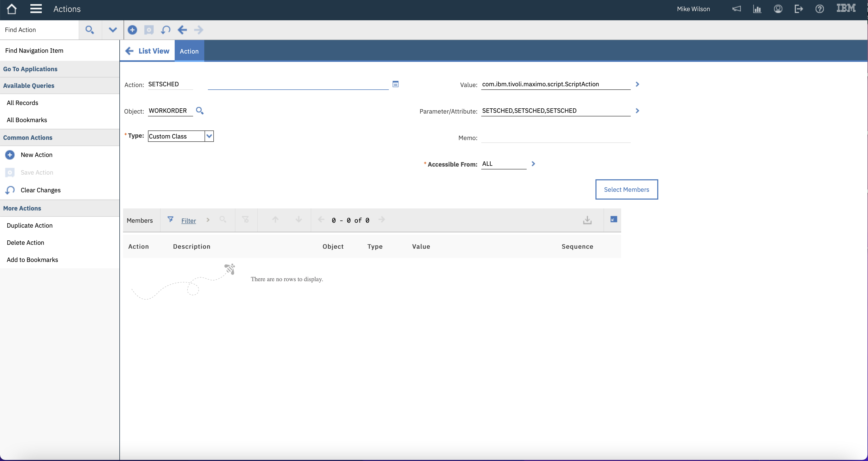Collapse the Members table toggle icon

tap(614, 220)
